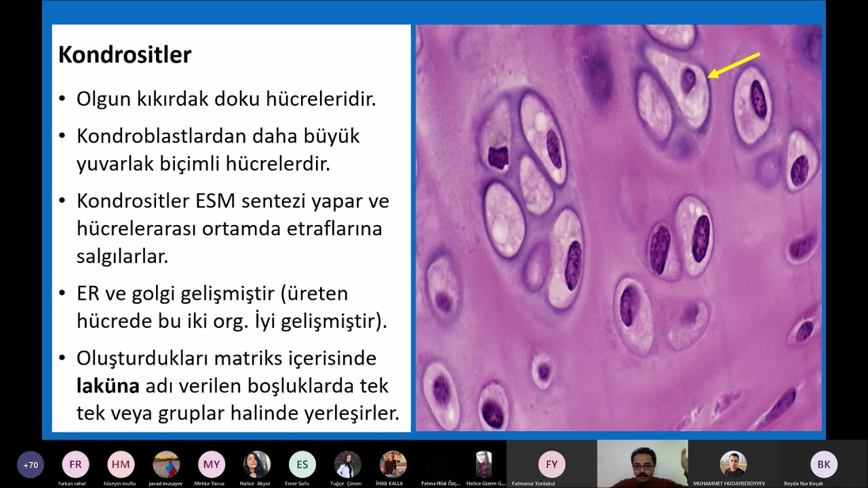The image size is (868, 488).
Task: Select hüseyin mutlu's HM avatar
Action: coord(121,464)
